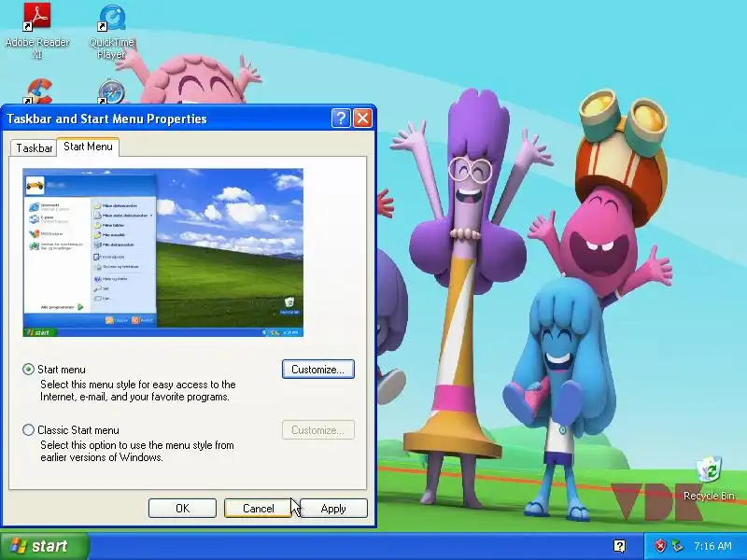
Task: Click the question mark icon on the taskbar
Action: (x=619, y=546)
